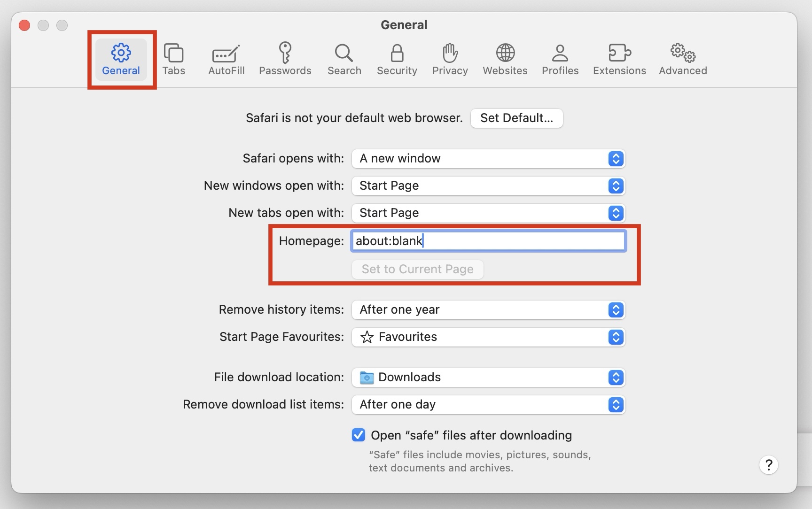
Task: Click the Set Default… button
Action: [x=516, y=118]
